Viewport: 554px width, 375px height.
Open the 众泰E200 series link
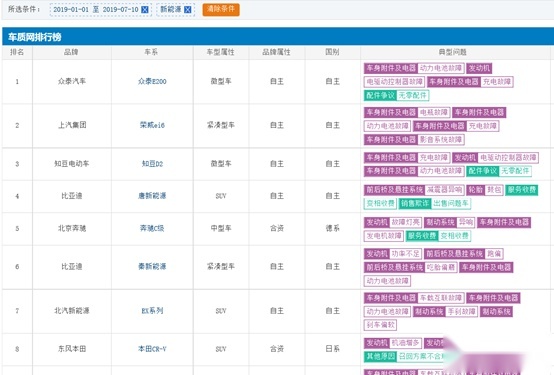tap(152, 81)
